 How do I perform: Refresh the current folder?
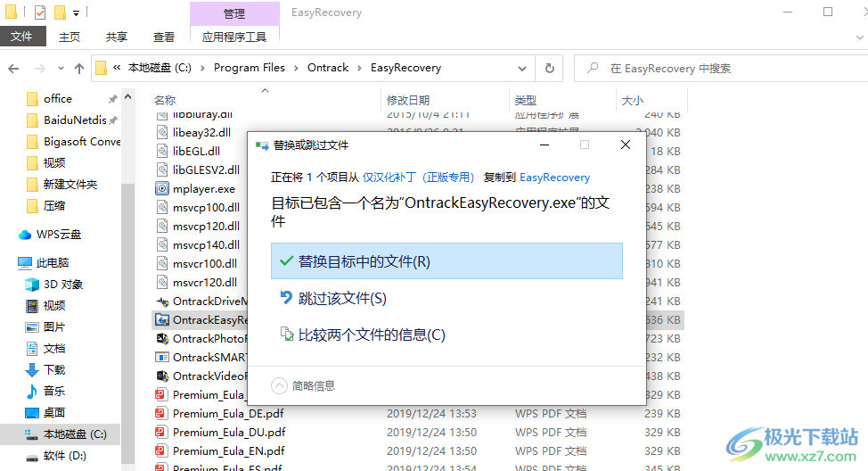(549, 68)
